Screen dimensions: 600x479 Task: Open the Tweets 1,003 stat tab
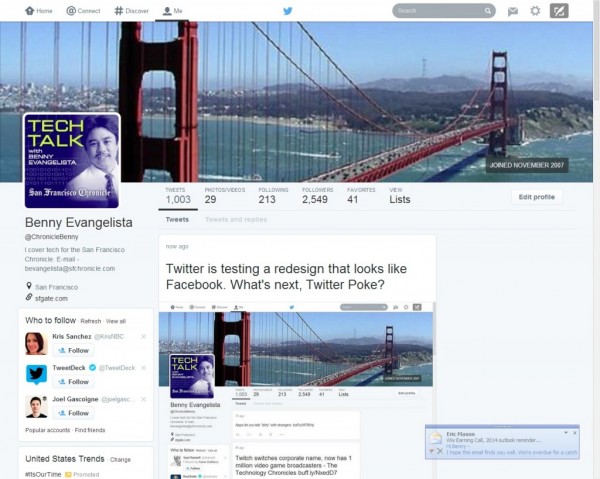(178, 196)
